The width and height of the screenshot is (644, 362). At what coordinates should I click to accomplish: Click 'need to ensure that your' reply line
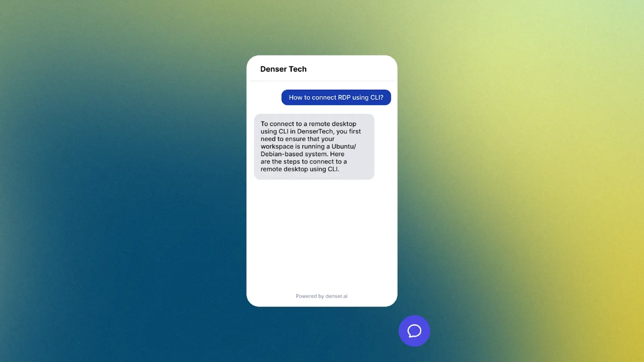tap(297, 139)
